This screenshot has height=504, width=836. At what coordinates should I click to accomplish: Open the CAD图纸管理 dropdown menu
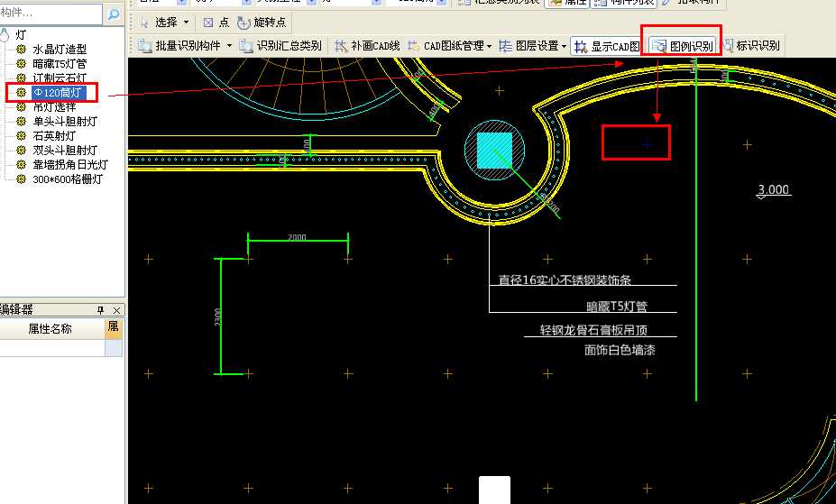[x=450, y=45]
